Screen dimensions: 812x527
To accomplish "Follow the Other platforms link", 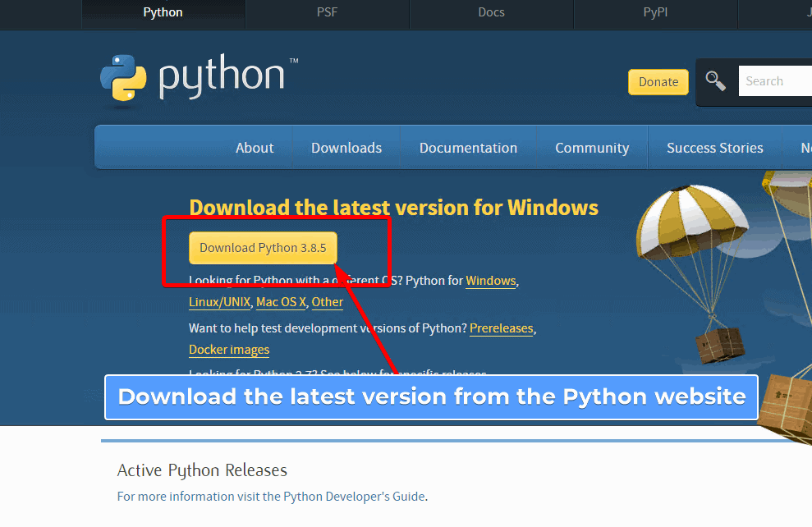I will pos(328,302).
